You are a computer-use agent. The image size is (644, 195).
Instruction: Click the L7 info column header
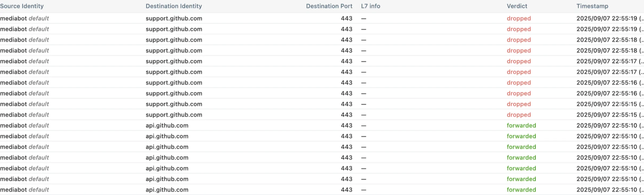pos(370,6)
